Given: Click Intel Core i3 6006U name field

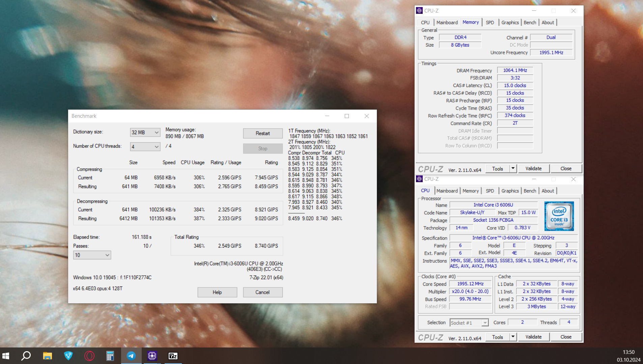Looking at the screenshot, I should [x=493, y=205].
